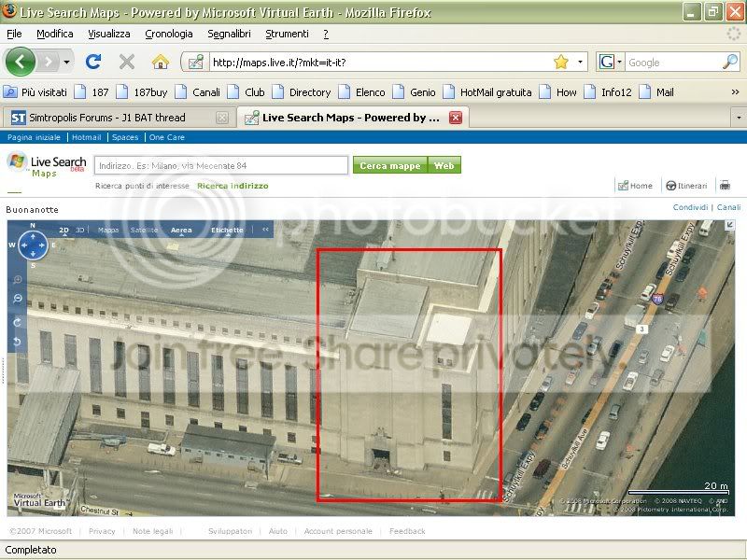Pan the map west with compass arrow

point(23,245)
